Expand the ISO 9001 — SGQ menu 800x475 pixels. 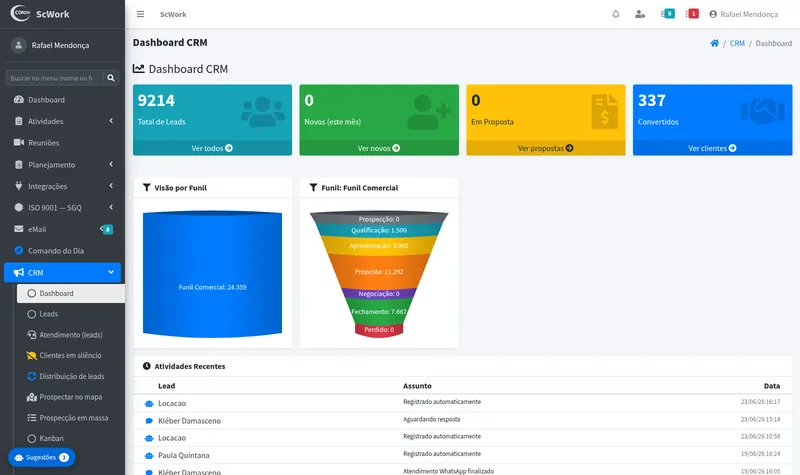point(62,208)
